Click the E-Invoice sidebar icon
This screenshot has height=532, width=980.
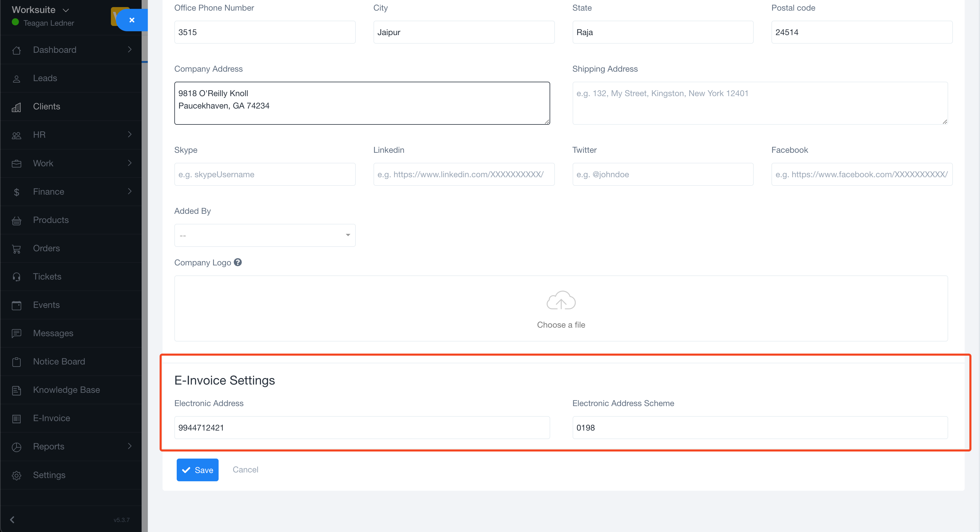(x=17, y=418)
